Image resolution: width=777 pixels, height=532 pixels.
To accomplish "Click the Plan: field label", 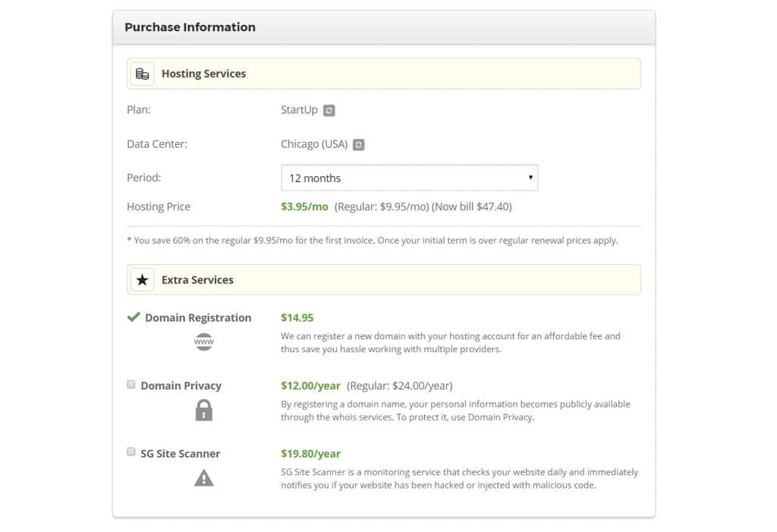I will [139, 110].
